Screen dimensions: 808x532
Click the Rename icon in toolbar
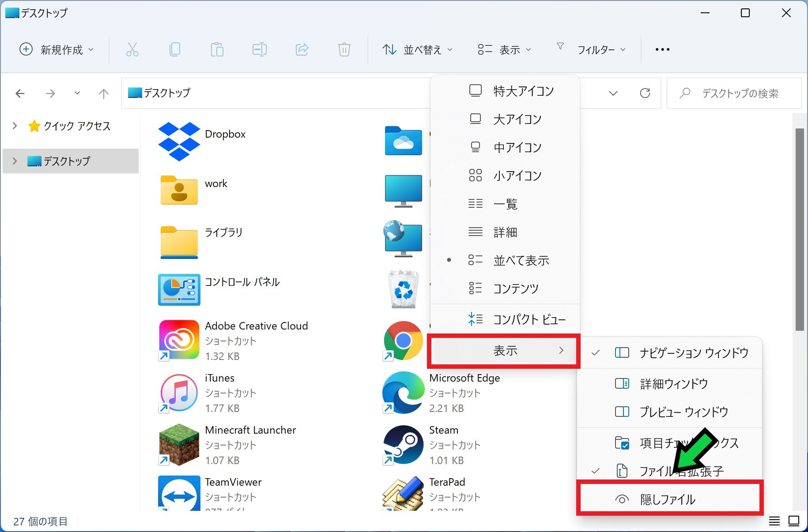[259, 49]
